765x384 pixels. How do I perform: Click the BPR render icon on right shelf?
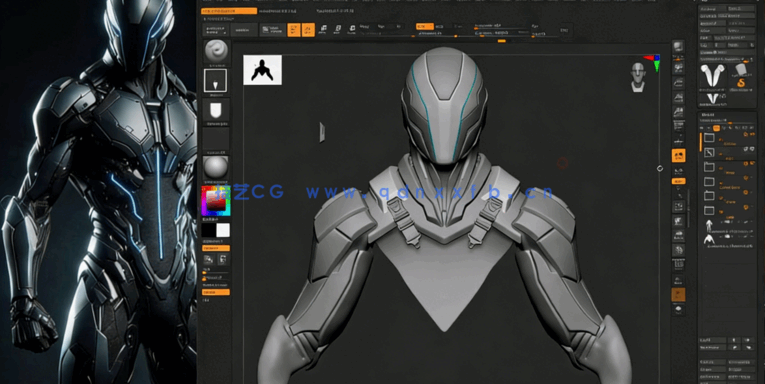tap(678, 47)
